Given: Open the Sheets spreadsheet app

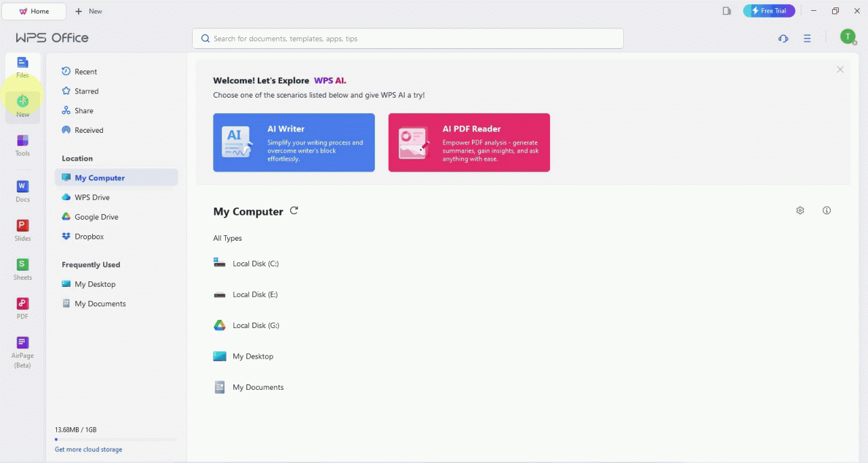Looking at the screenshot, I should 22,269.
